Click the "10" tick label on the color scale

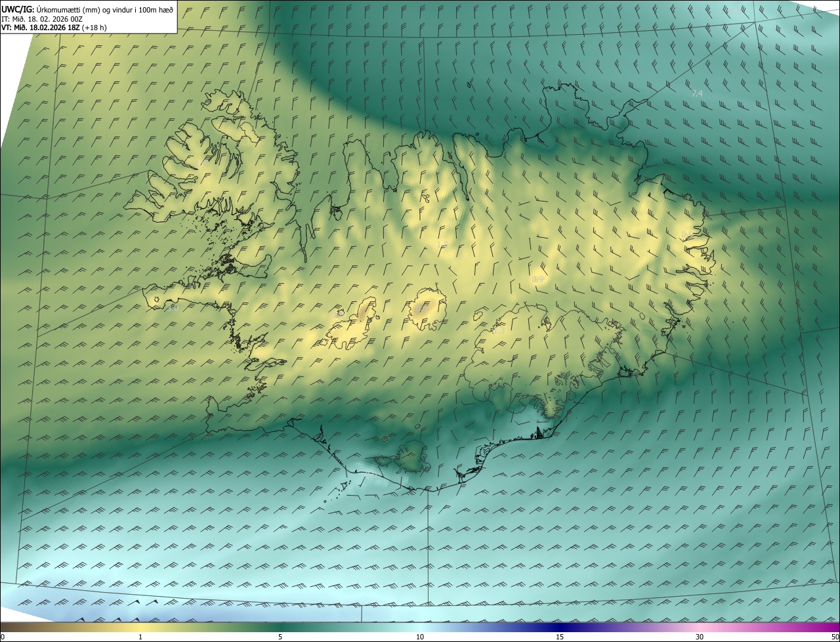[420, 637]
